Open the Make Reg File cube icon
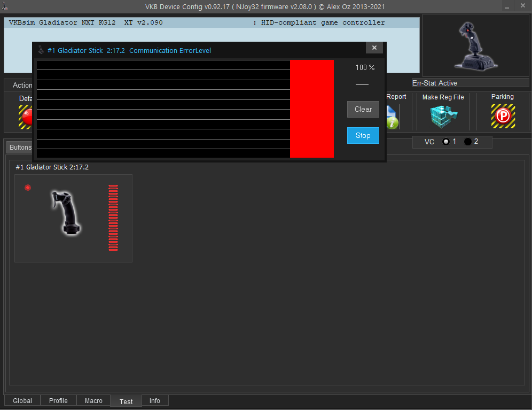 coord(443,117)
